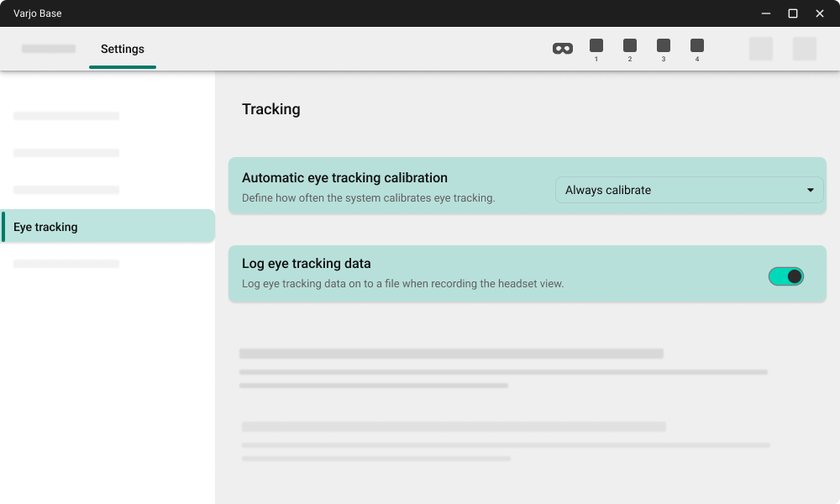Select the first sidebar item above Eye tracking
Viewport: 840px width, 504px height.
click(x=66, y=116)
